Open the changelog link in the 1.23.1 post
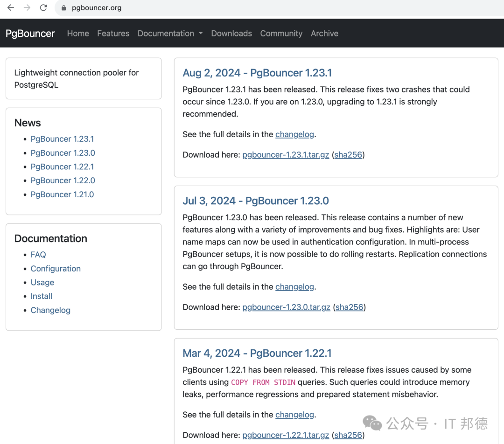This screenshot has height=444, width=504. pyautogui.click(x=295, y=134)
